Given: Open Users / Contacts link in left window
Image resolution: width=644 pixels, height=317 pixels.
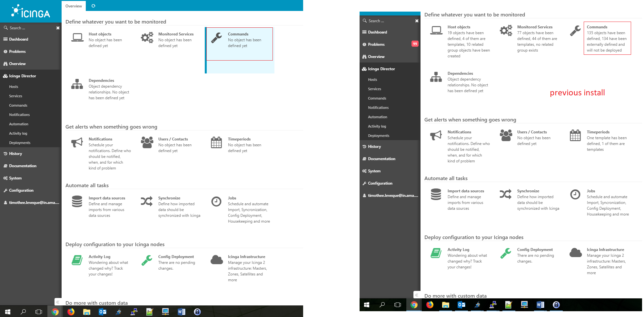Looking at the screenshot, I should [173, 139].
